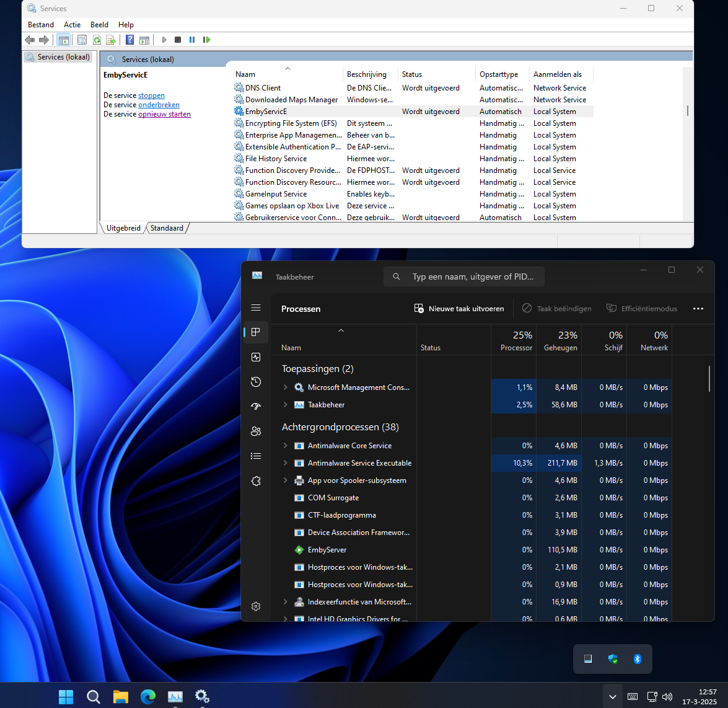Click the Restart Service toolbar icon
This screenshot has height=708, width=728.
pos(206,40)
